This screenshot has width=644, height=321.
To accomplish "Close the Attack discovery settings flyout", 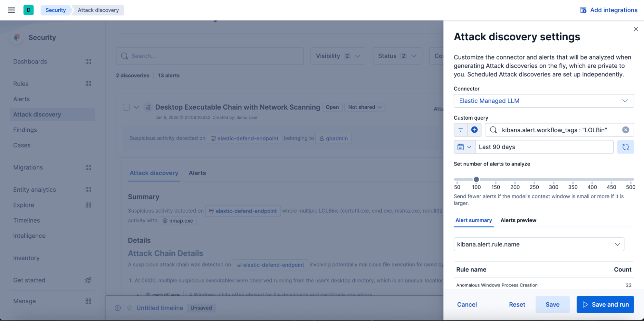I will coord(636,29).
